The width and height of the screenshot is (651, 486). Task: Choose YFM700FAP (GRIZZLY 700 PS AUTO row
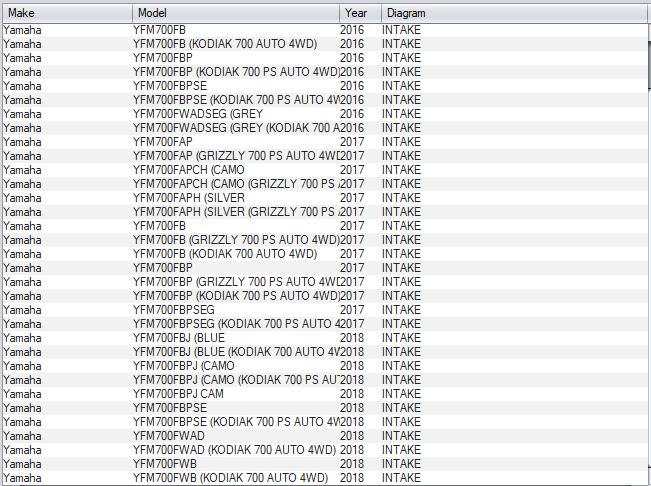coord(325,156)
